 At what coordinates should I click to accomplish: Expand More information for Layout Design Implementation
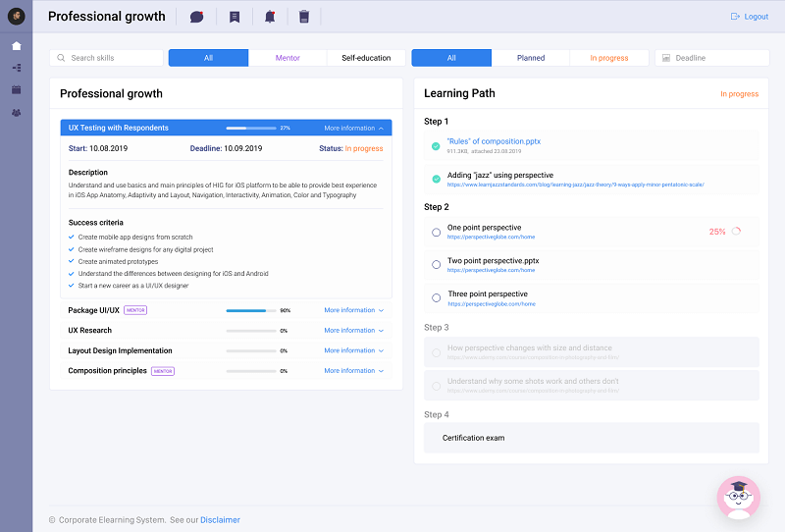tap(353, 350)
